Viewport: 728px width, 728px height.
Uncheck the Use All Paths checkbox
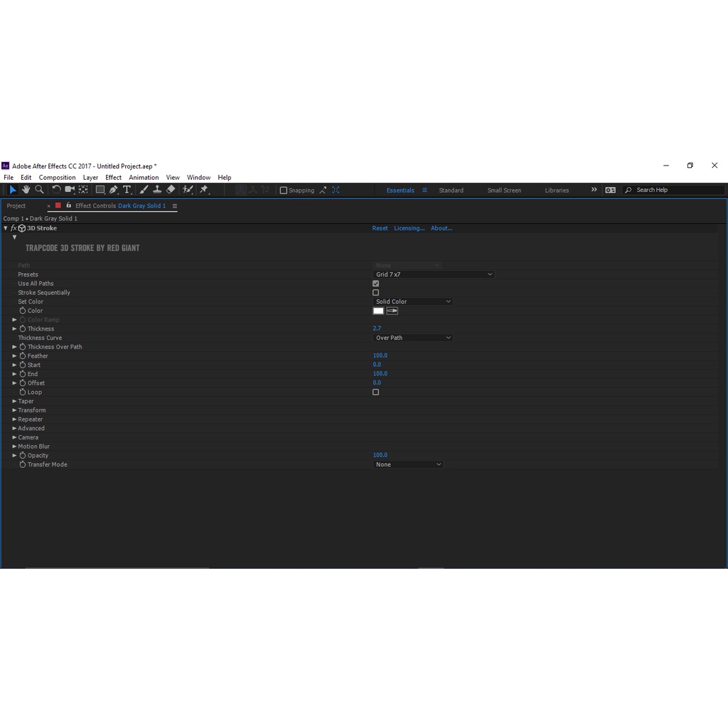point(376,284)
